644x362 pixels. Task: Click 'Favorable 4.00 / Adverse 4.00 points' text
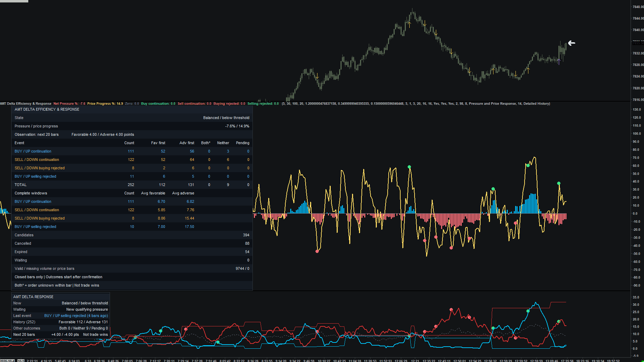(x=103, y=134)
